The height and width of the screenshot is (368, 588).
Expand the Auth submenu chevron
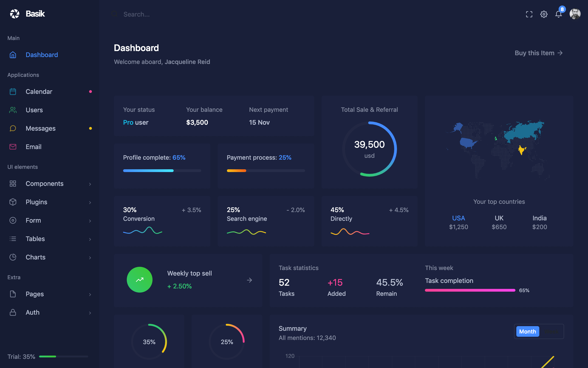(90, 313)
